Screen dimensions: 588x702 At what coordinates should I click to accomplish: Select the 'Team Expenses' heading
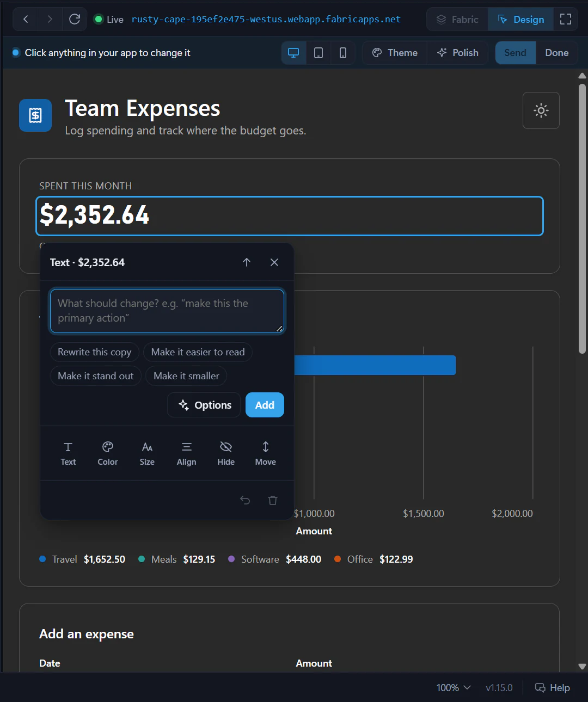(x=143, y=108)
